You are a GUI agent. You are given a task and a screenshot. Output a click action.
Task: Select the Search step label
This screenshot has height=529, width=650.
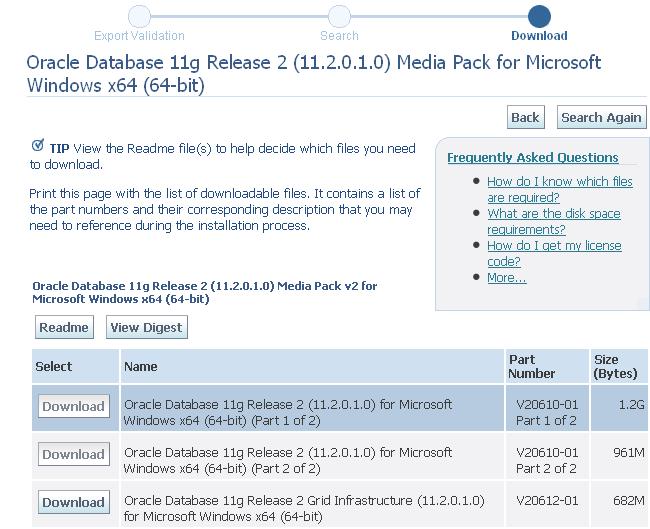(x=340, y=36)
